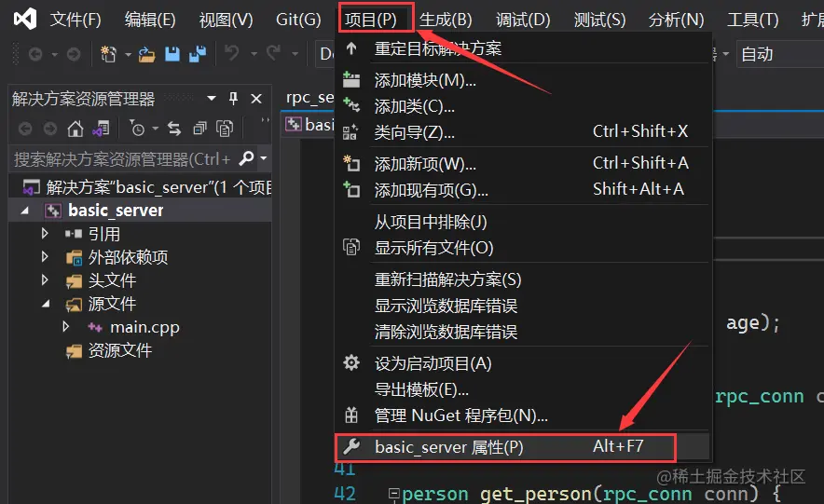The width and height of the screenshot is (824, 504).
Task: Choose 添加新项(W)... menu entry
Action: tap(522, 164)
